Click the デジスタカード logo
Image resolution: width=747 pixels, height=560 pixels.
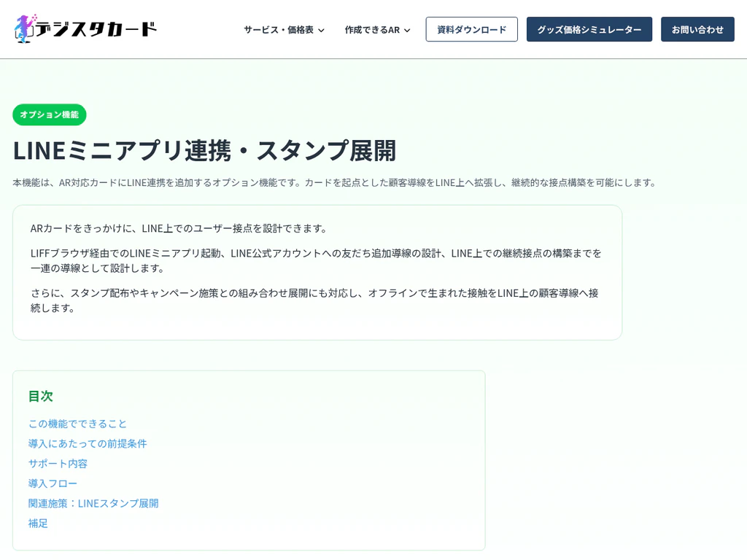(x=86, y=28)
